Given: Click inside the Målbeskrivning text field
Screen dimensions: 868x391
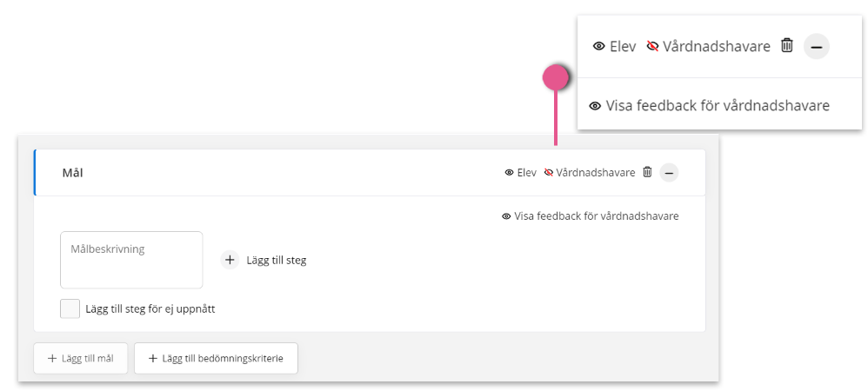Looking at the screenshot, I should [x=131, y=260].
